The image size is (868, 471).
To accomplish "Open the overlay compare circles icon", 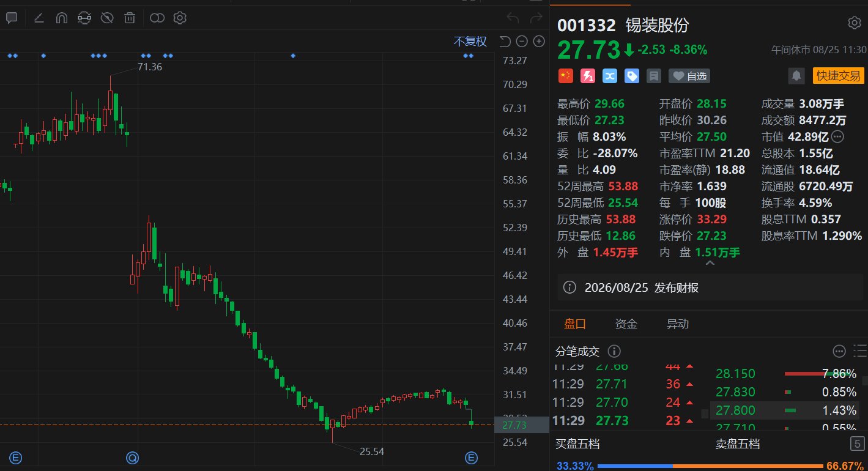I will [x=157, y=18].
